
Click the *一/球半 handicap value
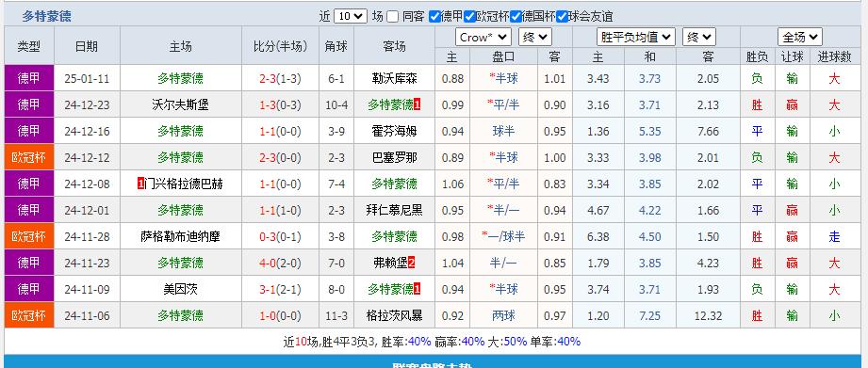(504, 236)
